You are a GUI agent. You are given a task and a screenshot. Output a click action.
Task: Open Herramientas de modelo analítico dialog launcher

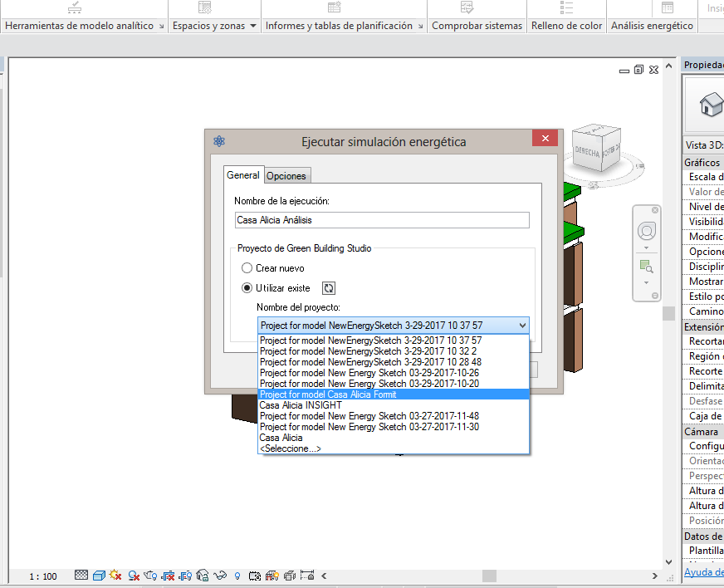(161, 27)
